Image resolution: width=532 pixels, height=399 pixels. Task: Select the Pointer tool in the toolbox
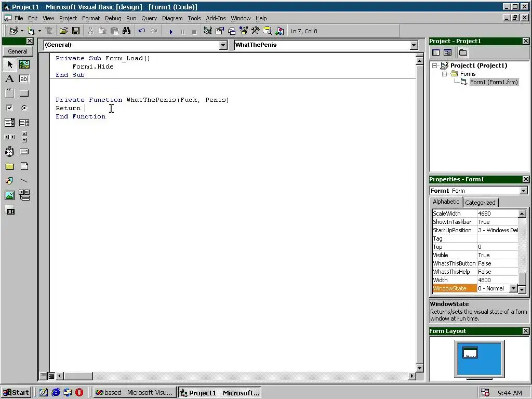pos(10,64)
